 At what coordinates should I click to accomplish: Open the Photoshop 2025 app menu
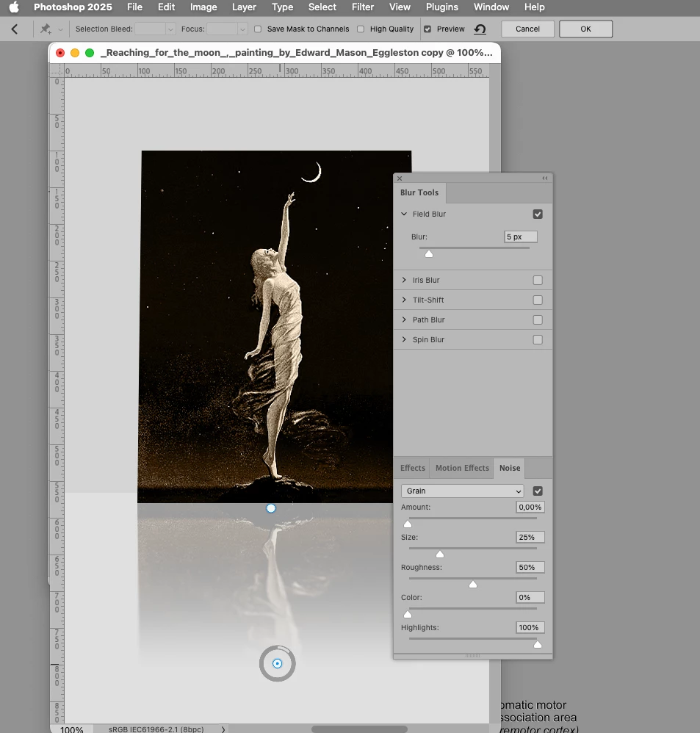(x=73, y=7)
